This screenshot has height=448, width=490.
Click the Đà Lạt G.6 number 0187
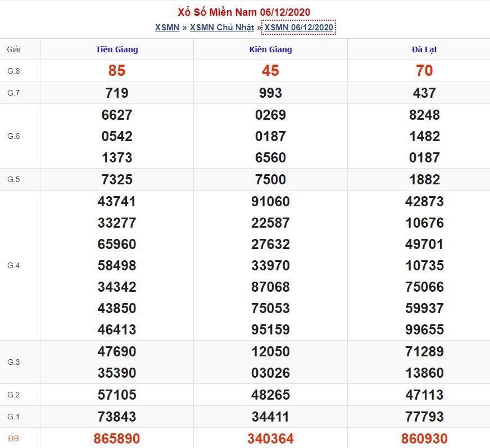(424, 157)
